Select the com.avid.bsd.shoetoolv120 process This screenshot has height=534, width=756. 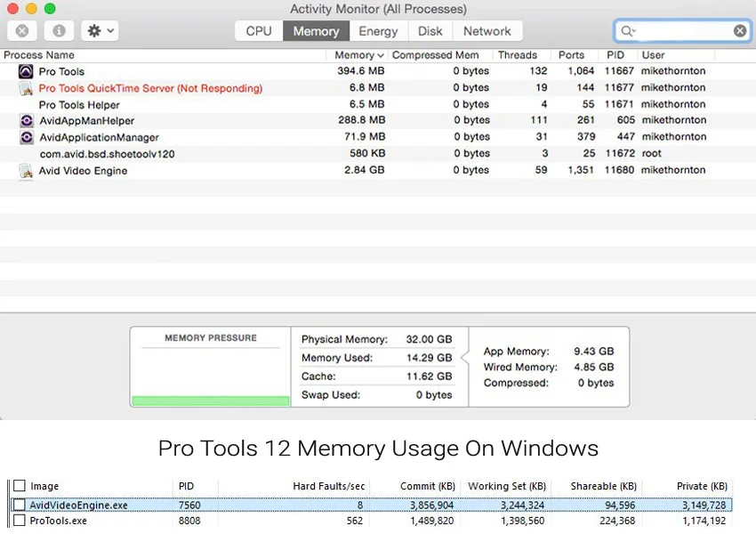378,154
